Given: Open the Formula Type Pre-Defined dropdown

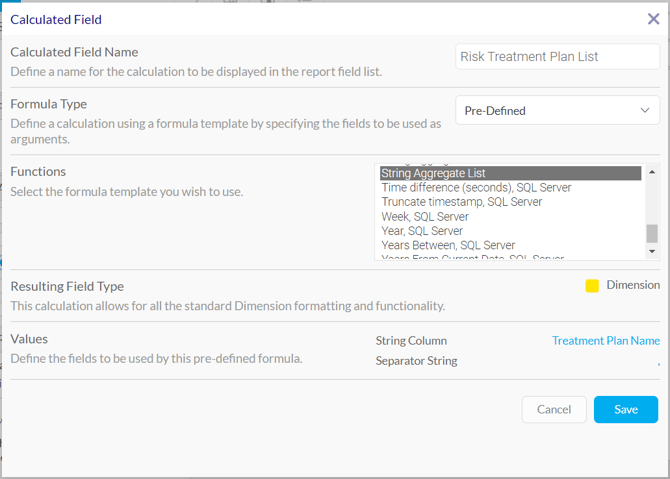Looking at the screenshot, I should coord(557,111).
